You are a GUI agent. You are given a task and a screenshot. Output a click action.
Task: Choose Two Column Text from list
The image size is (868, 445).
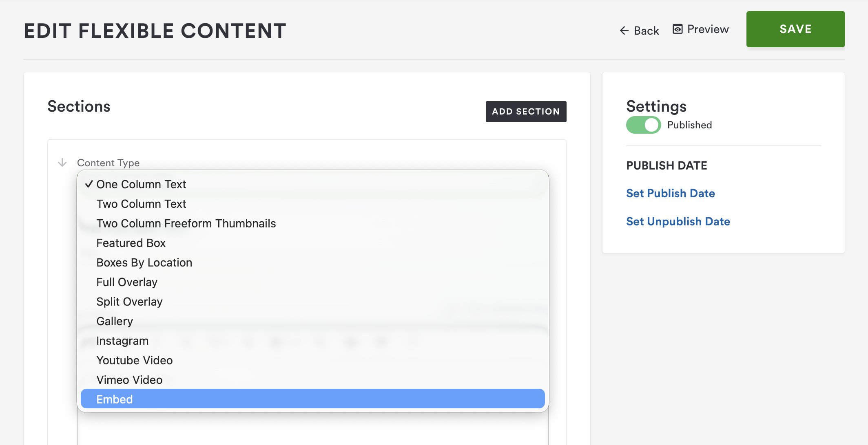(141, 204)
